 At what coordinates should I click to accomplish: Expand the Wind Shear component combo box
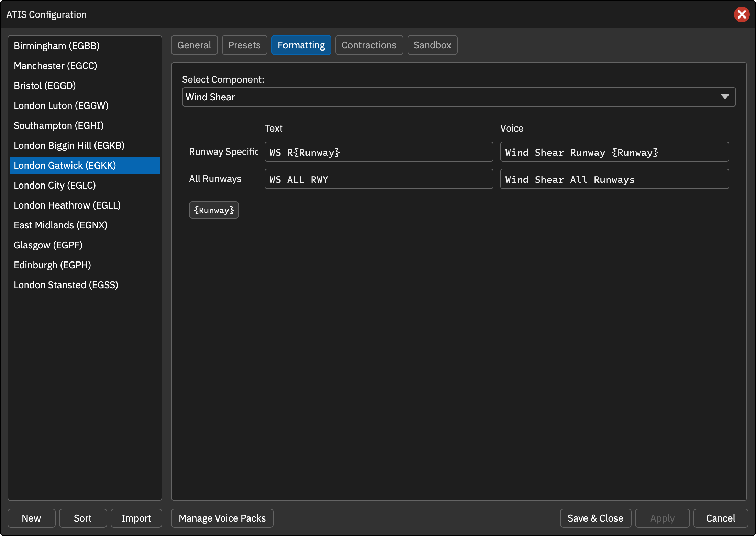click(x=459, y=97)
